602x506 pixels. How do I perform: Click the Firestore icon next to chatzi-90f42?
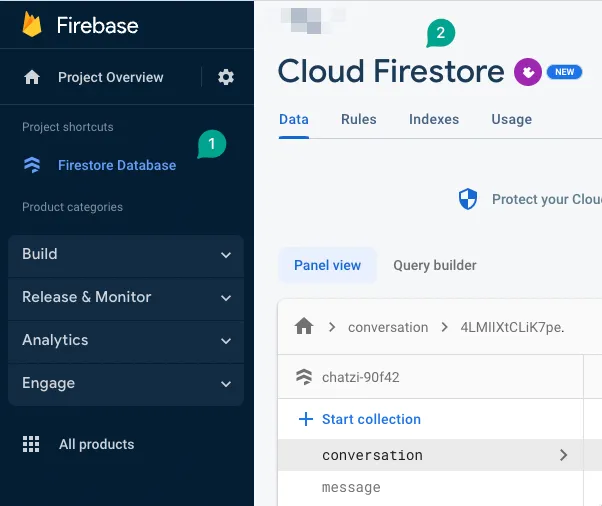click(x=304, y=377)
